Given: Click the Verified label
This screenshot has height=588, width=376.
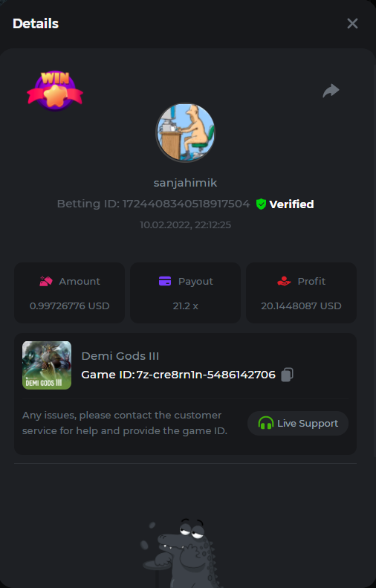Looking at the screenshot, I should pyautogui.click(x=291, y=204).
